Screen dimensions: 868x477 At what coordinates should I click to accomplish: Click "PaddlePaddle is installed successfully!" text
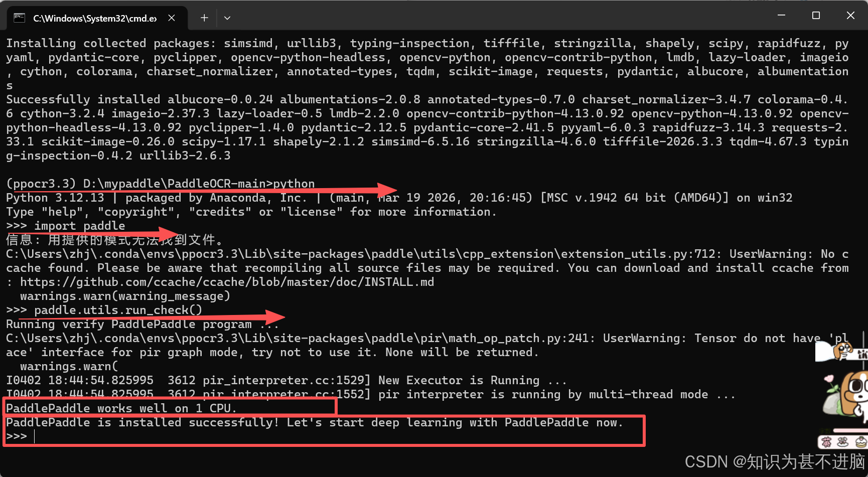point(142,422)
